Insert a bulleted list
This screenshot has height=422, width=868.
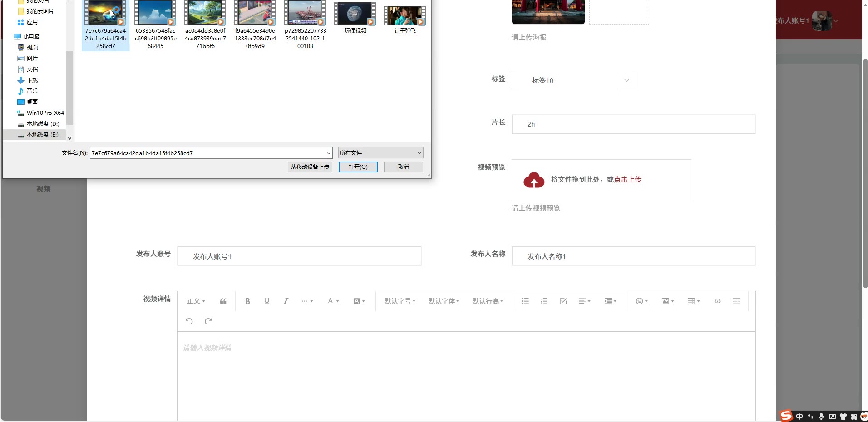tap(525, 301)
